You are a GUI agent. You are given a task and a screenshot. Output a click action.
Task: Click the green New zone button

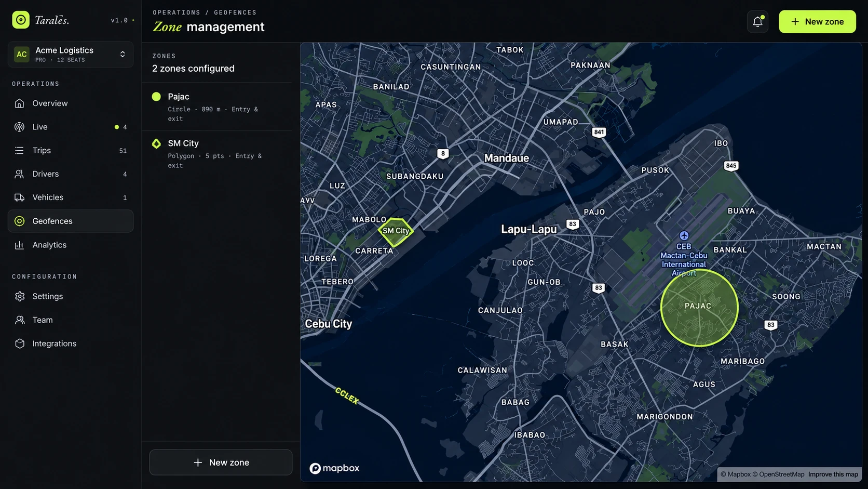point(817,21)
